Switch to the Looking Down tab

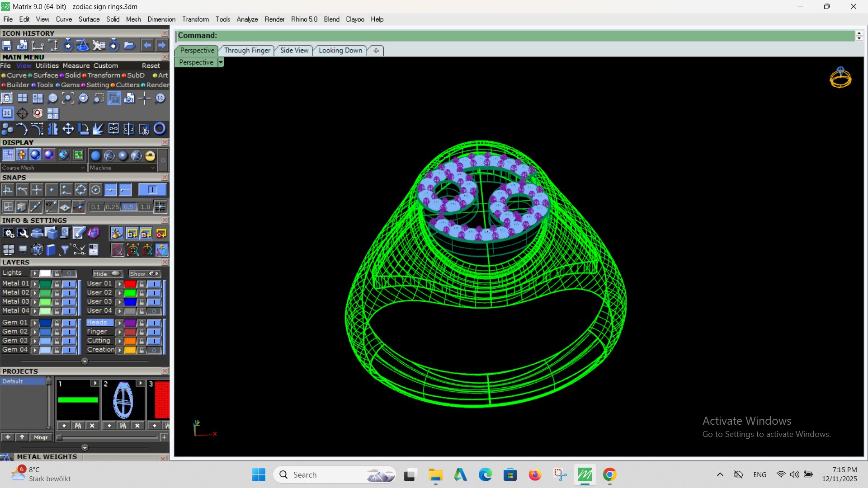click(340, 51)
